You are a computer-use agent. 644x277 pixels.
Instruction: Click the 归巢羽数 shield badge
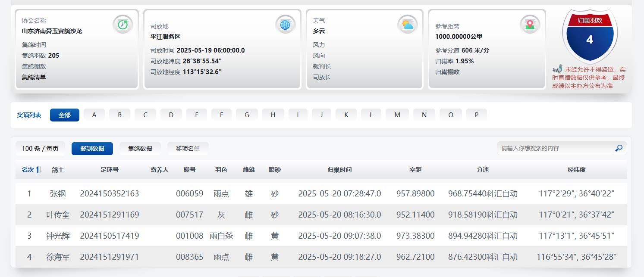[x=590, y=39]
